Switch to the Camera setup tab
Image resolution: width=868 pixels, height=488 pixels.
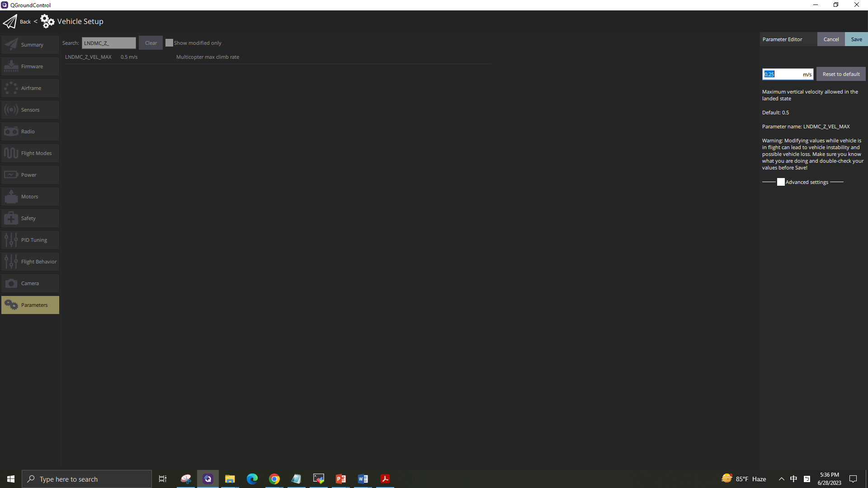(30, 283)
